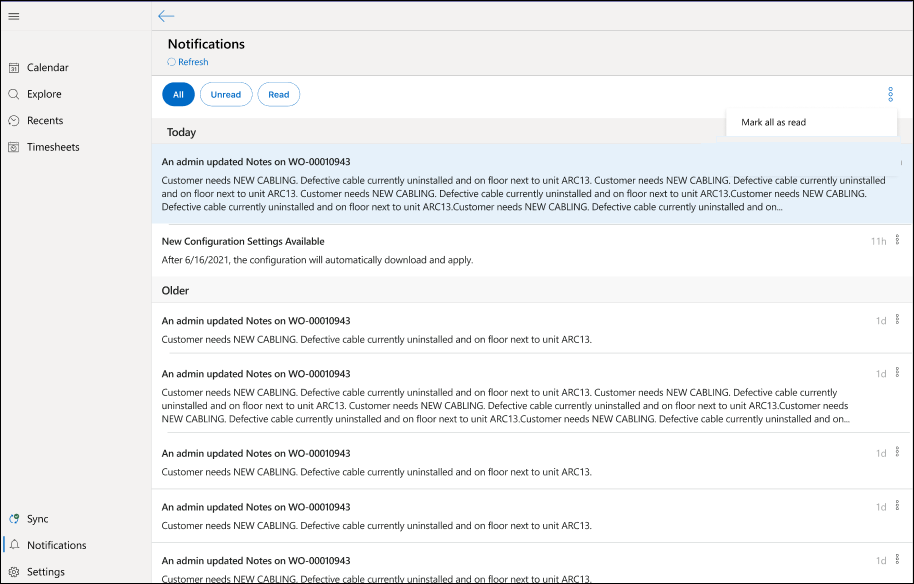Open options for New Configuration Settings notification
This screenshot has height=584, width=914.
897,240
